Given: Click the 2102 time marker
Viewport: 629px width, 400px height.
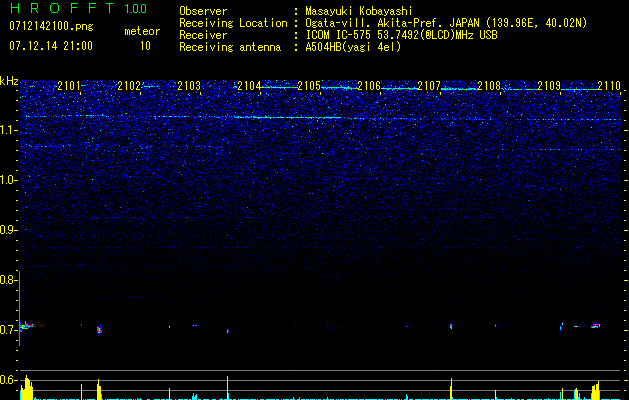Looking at the screenshot, I should point(129,85).
